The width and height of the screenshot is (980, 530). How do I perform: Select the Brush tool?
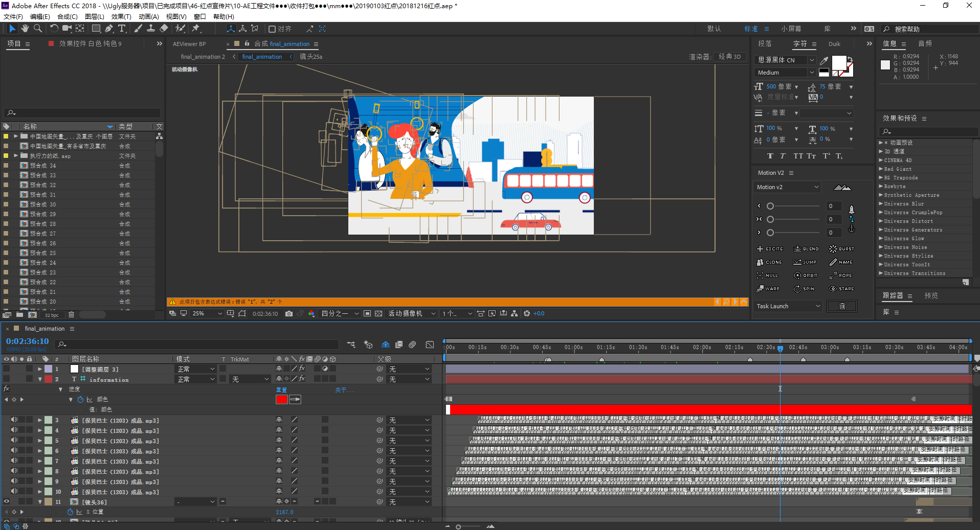[138, 29]
